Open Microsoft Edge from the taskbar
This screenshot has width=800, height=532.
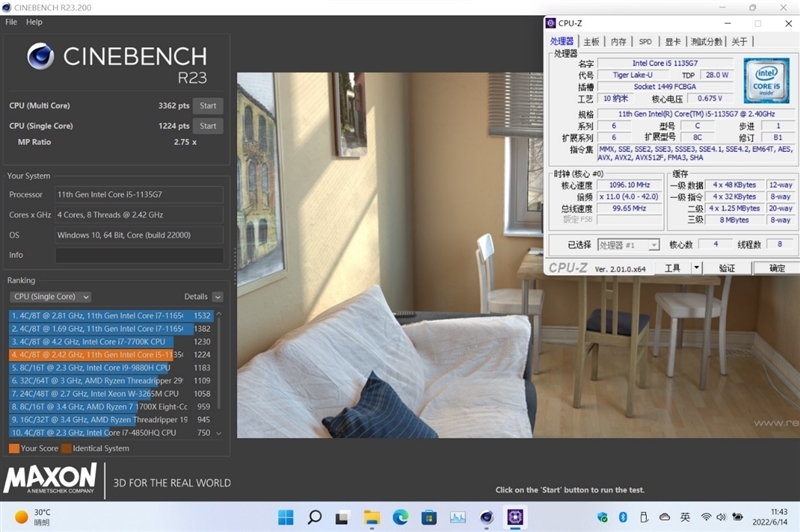[x=400, y=517]
